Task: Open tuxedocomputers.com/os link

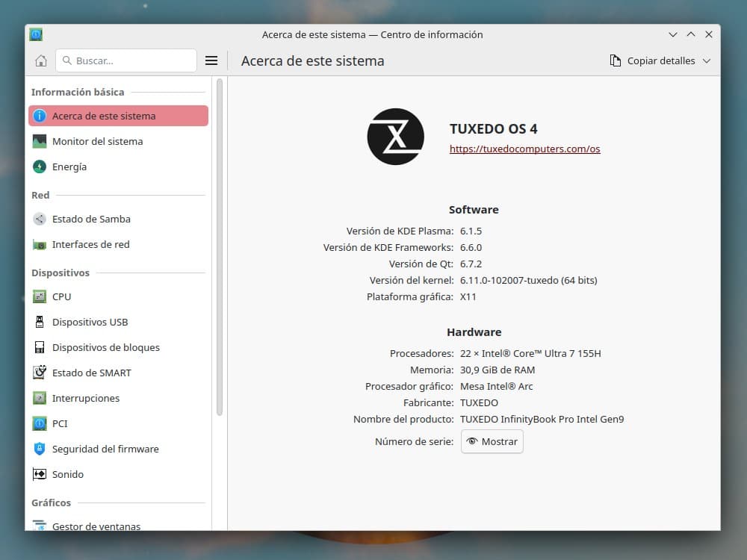Action: click(524, 149)
